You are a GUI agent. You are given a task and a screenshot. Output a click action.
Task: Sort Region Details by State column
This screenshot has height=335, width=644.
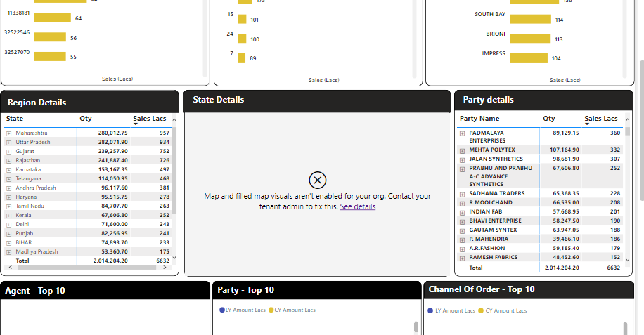tap(15, 119)
